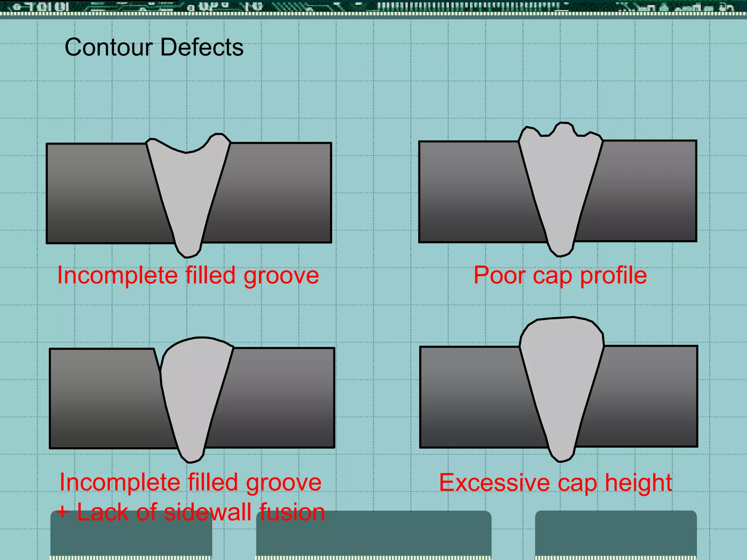The width and height of the screenshot is (747, 560).
Task: Click the 'Incomplete filled groove' caption above 'Lack of sidewall fusion'
Action: pos(190,483)
